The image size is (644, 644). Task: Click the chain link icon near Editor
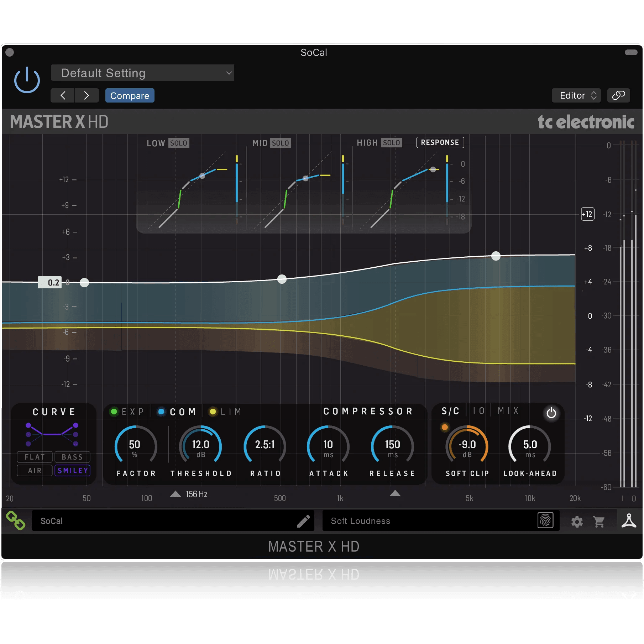(x=618, y=95)
